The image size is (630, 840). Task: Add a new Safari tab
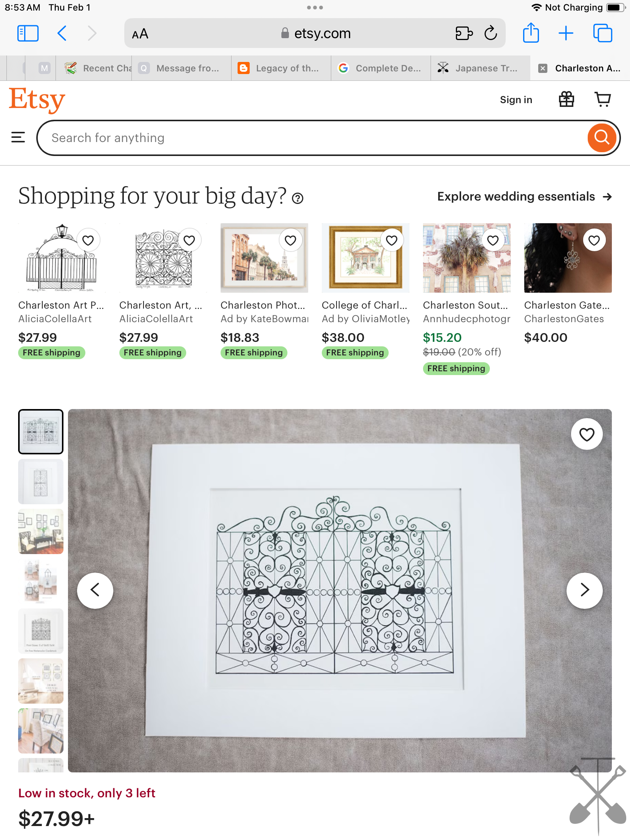click(565, 33)
